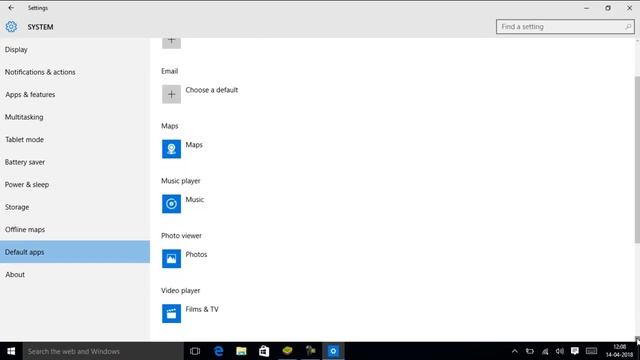This screenshot has width=640, height=360.
Task: Click the touch keyboard icon in the tray
Action: [591, 351]
